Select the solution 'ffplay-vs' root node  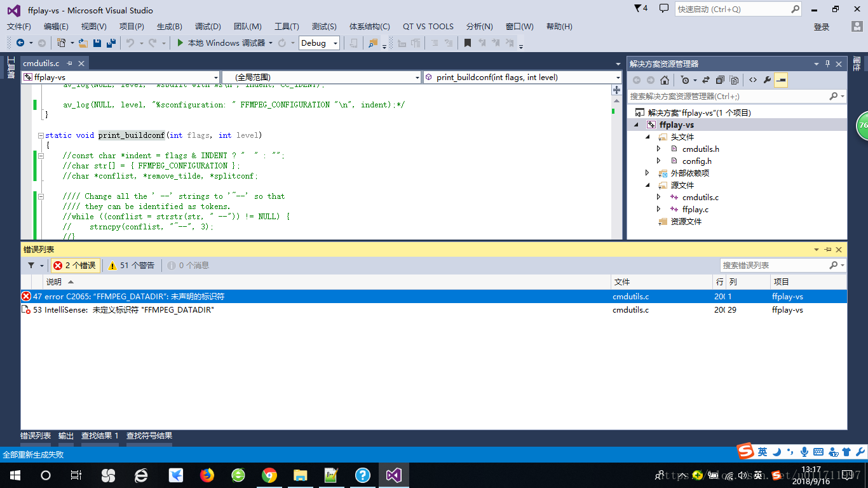(x=699, y=112)
